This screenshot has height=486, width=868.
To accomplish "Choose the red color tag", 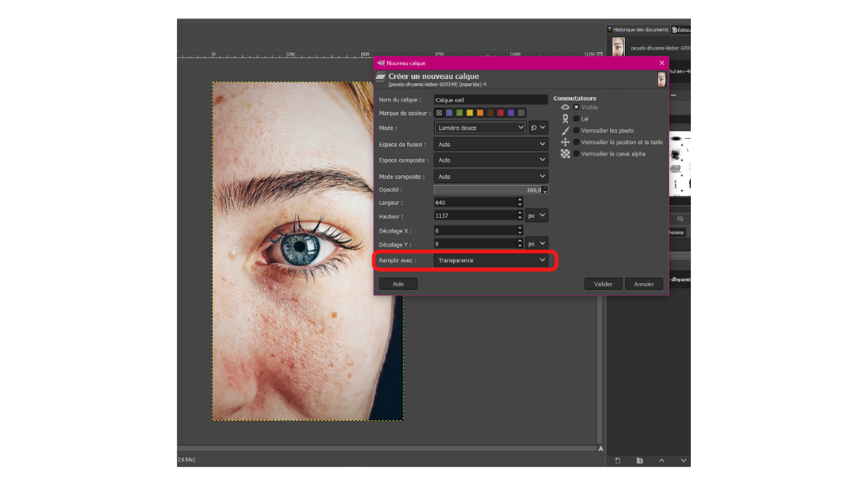I will click(501, 113).
